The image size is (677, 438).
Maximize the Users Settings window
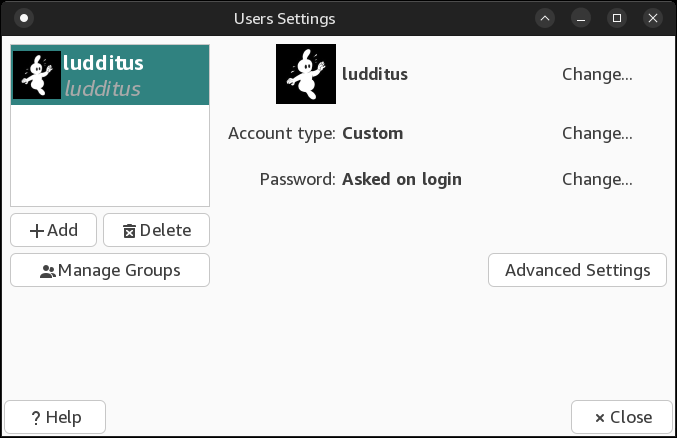[617, 18]
